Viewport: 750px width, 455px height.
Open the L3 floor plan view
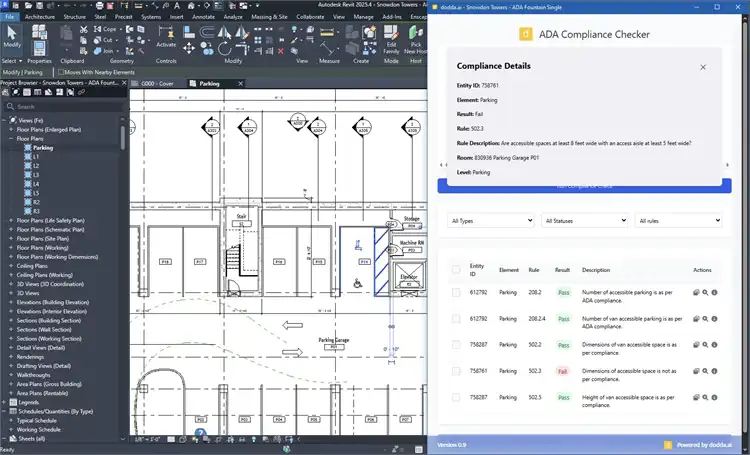click(x=36, y=175)
